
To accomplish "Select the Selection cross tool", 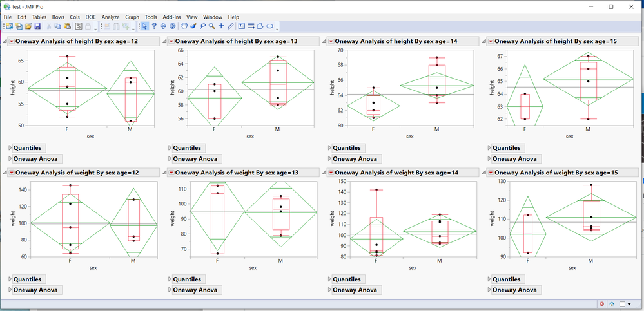I will tap(164, 26).
